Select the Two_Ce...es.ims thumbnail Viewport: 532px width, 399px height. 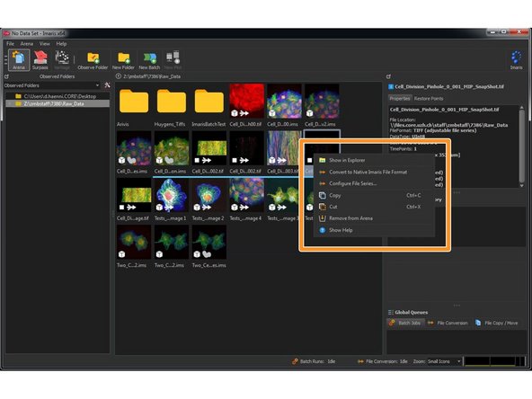(x=209, y=243)
